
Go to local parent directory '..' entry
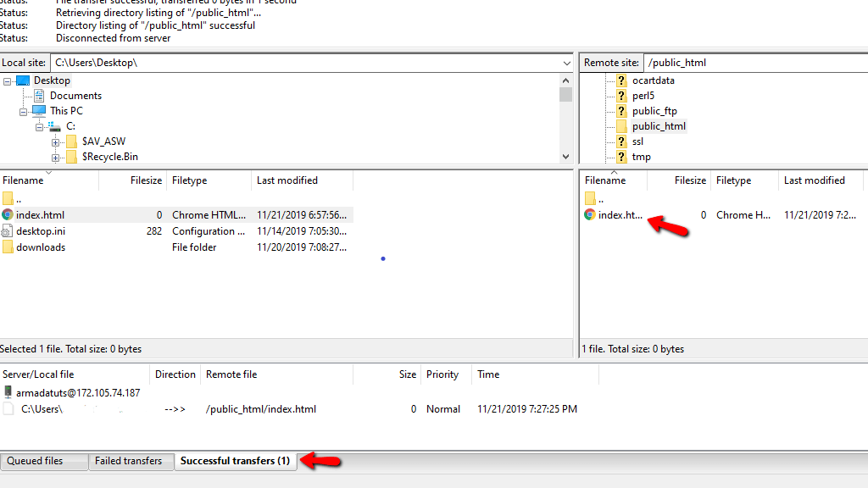[x=12, y=198]
